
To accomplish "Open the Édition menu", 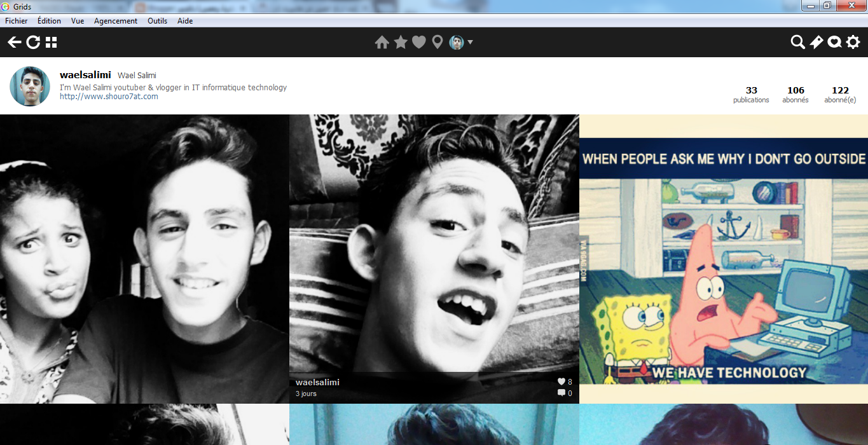I will [49, 21].
